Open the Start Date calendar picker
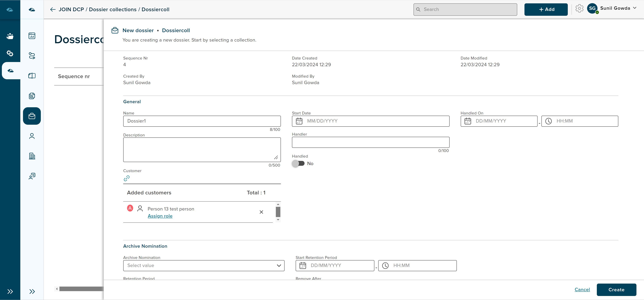The width and height of the screenshot is (644, 300). pyautogui.click(x=299, y=121)
